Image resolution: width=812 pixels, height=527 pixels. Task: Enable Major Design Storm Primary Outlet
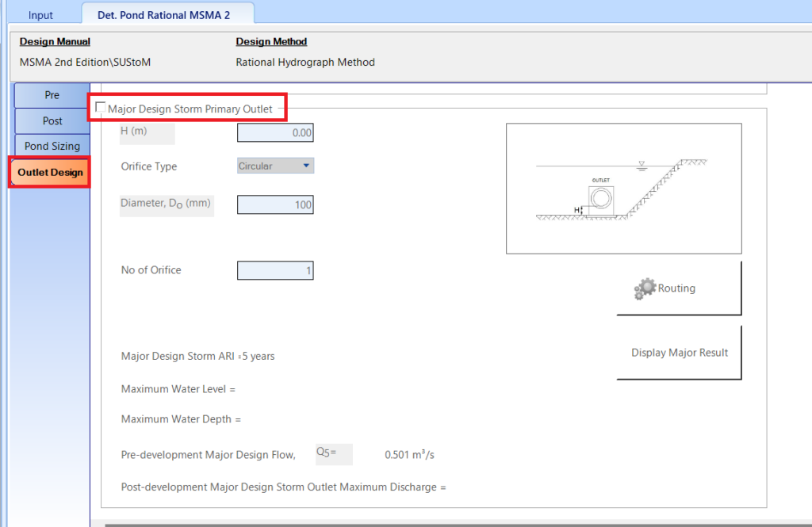point(101,106)
